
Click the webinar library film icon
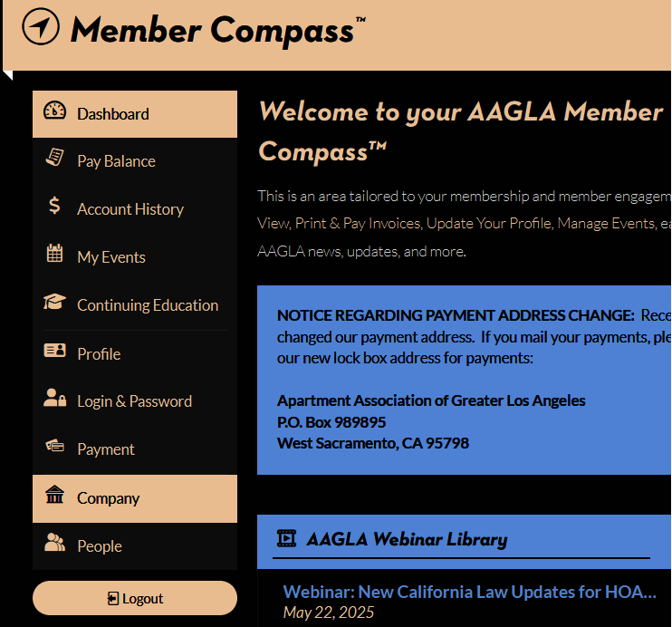[286, 538]
